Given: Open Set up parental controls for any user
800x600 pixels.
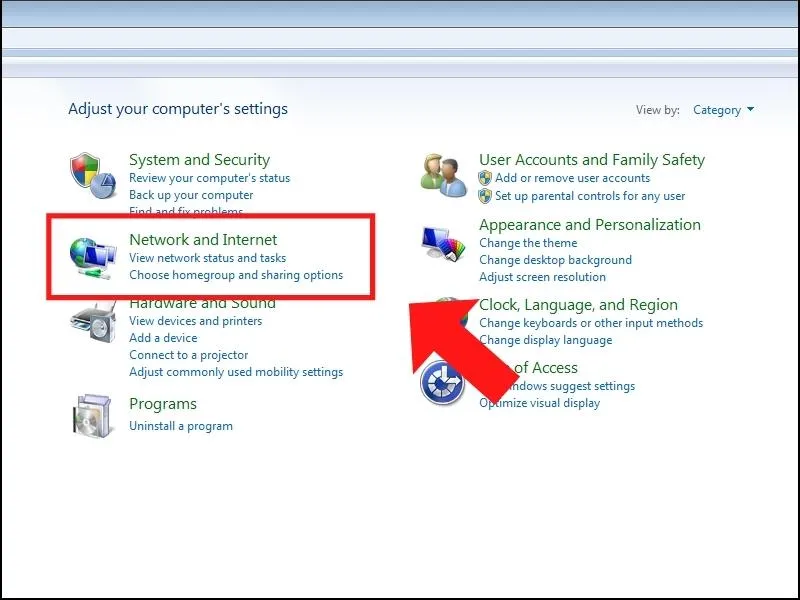Looking at the screenshot, I should pos(590,196).
